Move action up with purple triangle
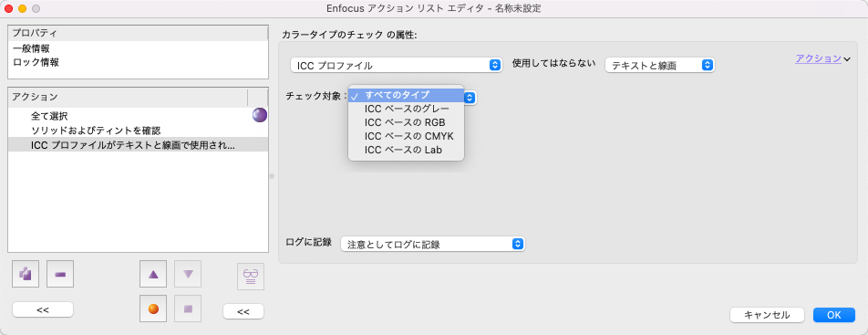The image size is (868, 335). (154, 274)
